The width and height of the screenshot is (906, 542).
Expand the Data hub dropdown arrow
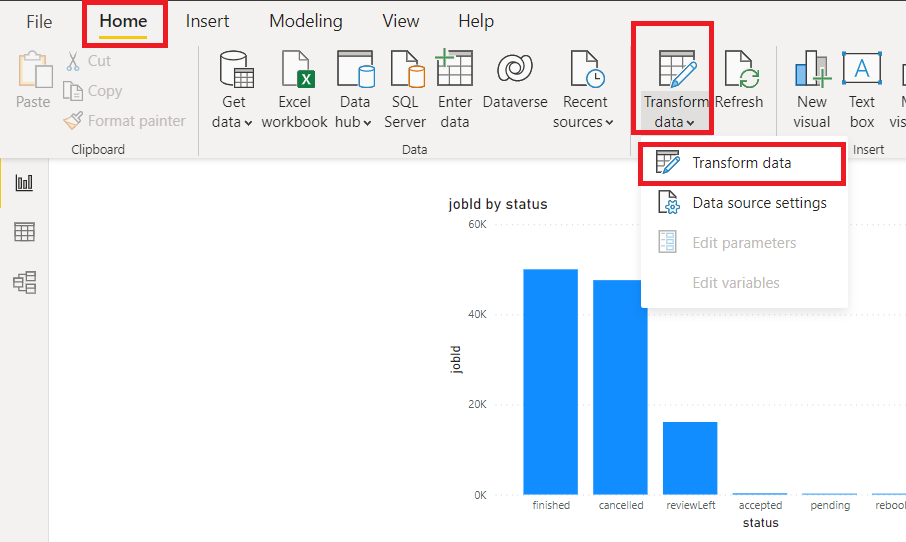[x=367, y=123]
